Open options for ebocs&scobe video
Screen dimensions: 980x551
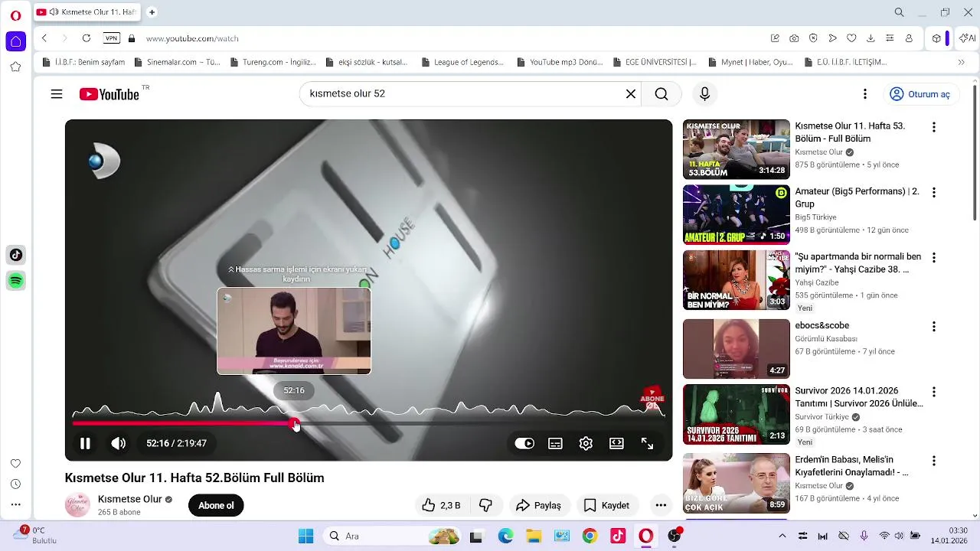click(933, 327)
